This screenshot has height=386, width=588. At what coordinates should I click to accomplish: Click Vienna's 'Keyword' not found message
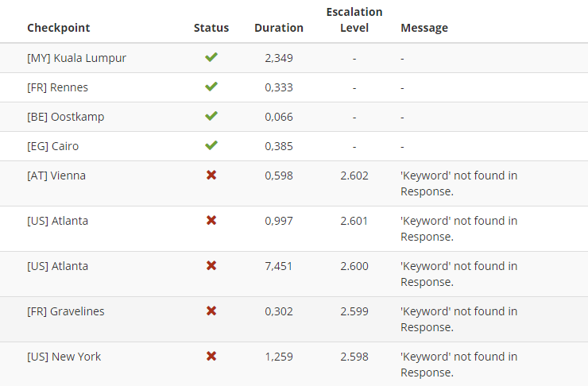(x=459, y=183)
